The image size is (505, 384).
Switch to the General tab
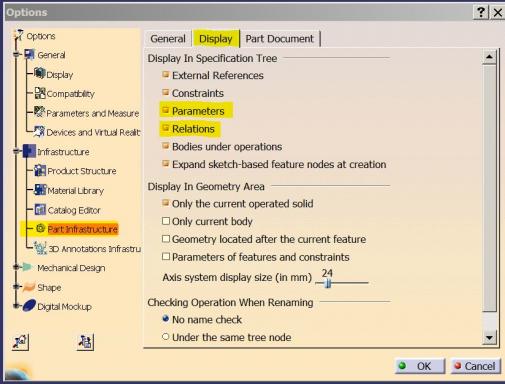[168, 39]
